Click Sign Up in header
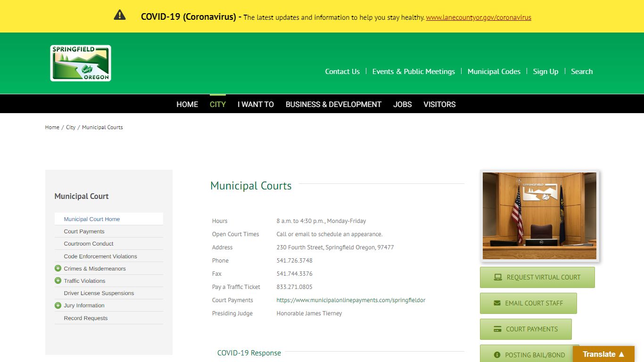This screenshot has height=362, width=644. [x=545, y=72]
